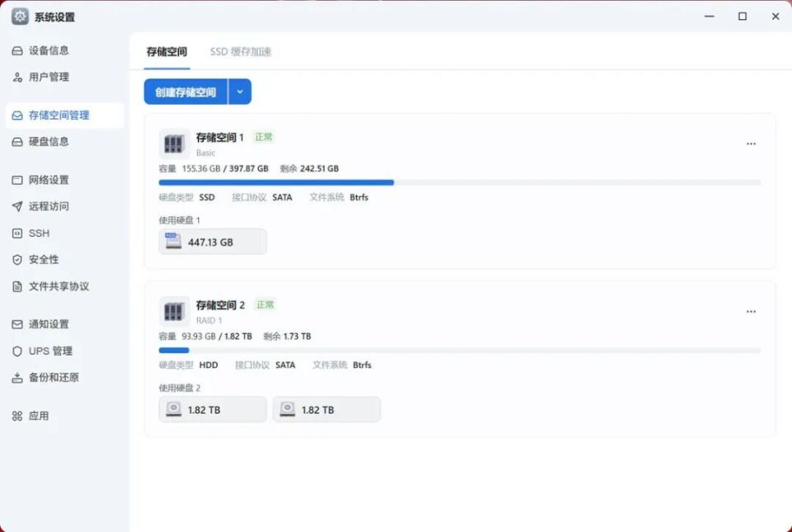Open 备份和还原 via its sidebar icon
Viewport: 792px width, 532px height.
point(16,378)
